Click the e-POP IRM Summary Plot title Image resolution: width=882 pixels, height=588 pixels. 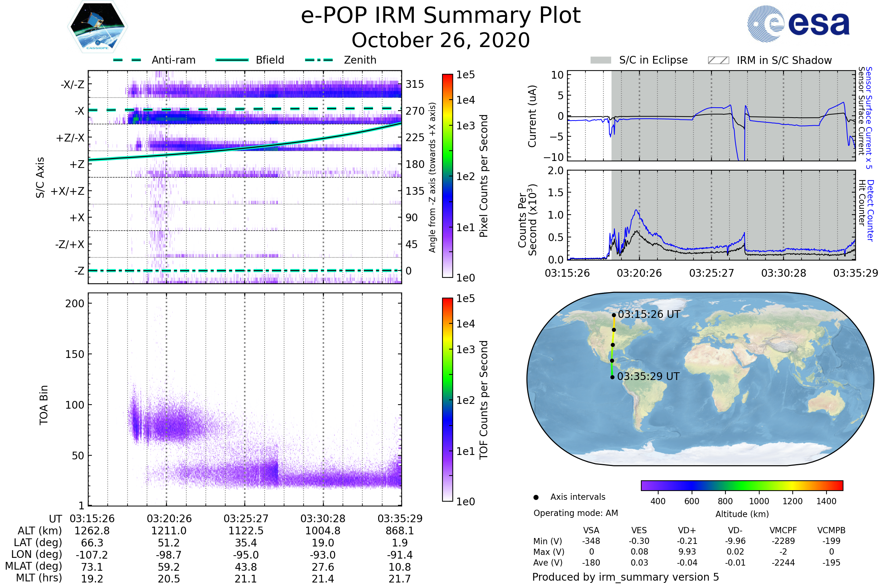(x=441, y=16)
